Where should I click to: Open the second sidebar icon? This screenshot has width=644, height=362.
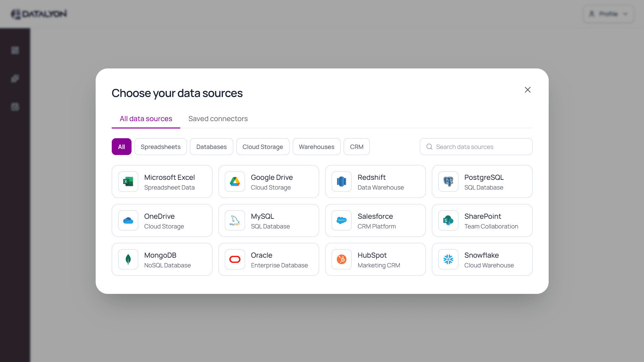15,79
